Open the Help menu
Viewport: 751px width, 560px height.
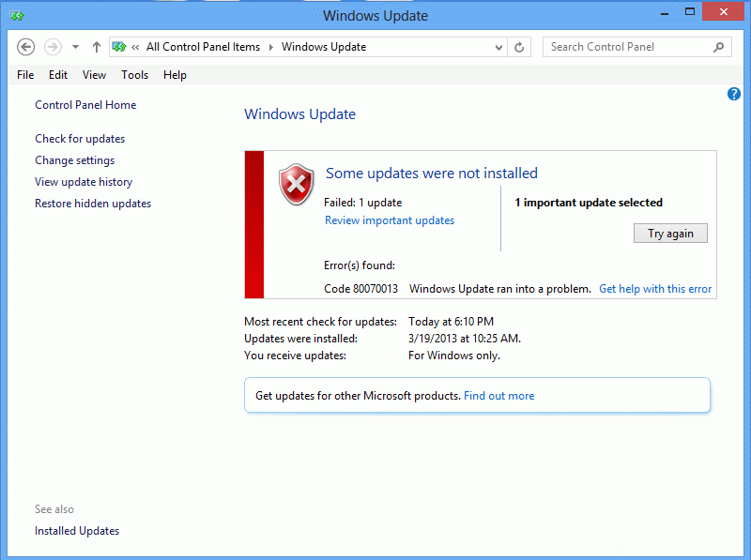tap(175, 75)
